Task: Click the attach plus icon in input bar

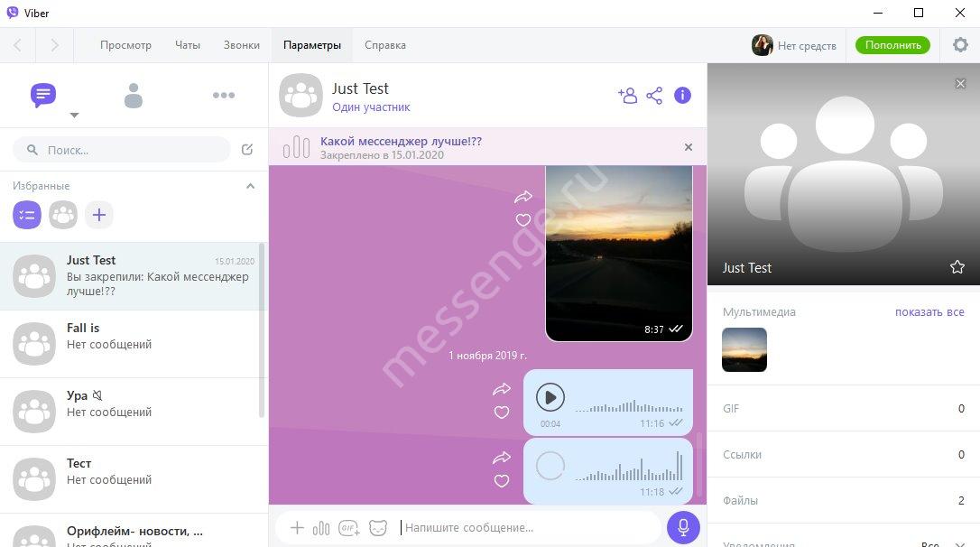Action: click(x=297, y=528)
